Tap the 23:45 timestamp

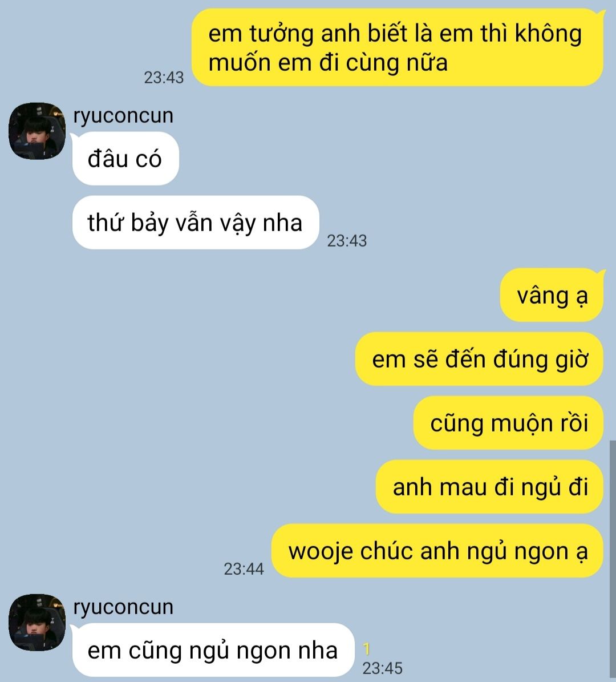click(383, 668)
